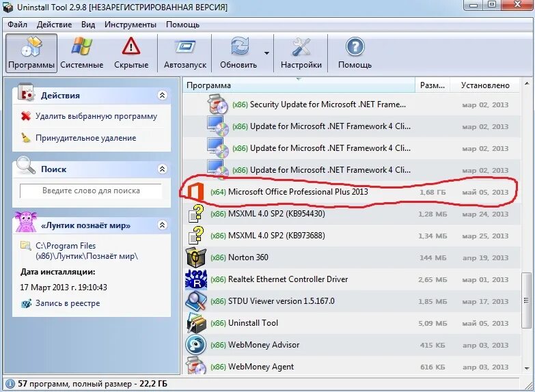Select Security Update for Microsoft .NET row
Viewport: 535px width, 392px height.
click(x=351, y=104)
